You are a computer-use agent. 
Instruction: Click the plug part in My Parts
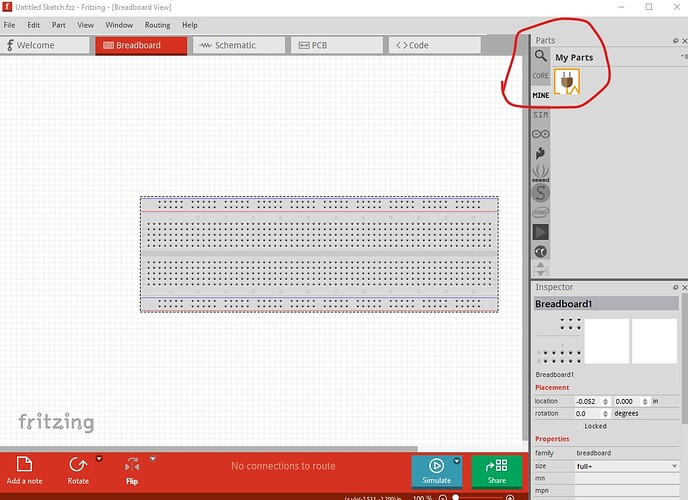tap(568, 82)
